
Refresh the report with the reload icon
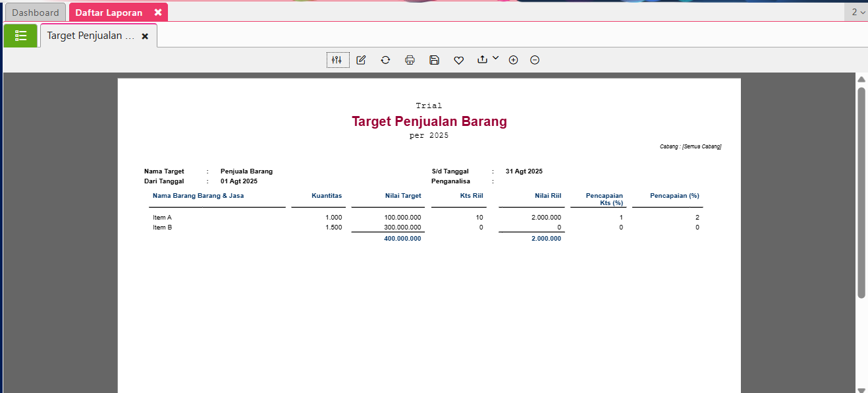click(385, 60)
